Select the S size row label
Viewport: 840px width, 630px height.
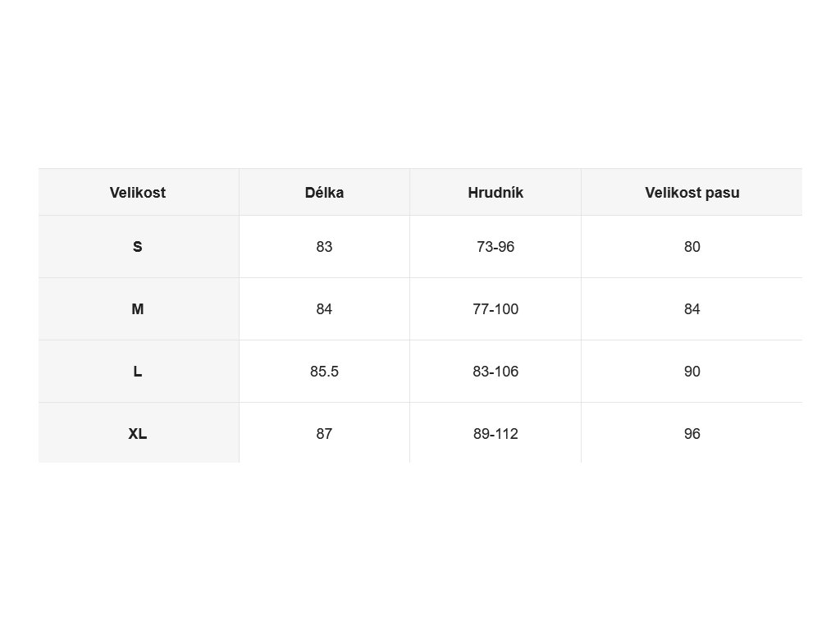pos(138,247)
